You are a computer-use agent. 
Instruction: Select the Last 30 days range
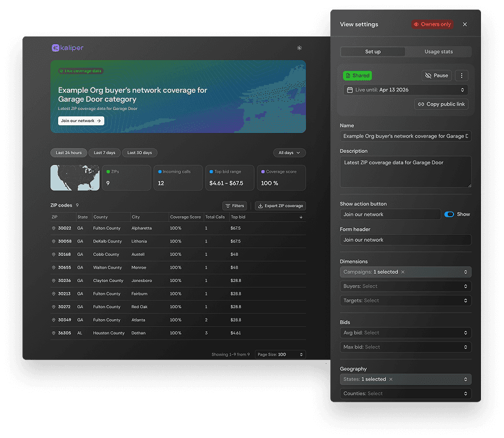[139, 153]
